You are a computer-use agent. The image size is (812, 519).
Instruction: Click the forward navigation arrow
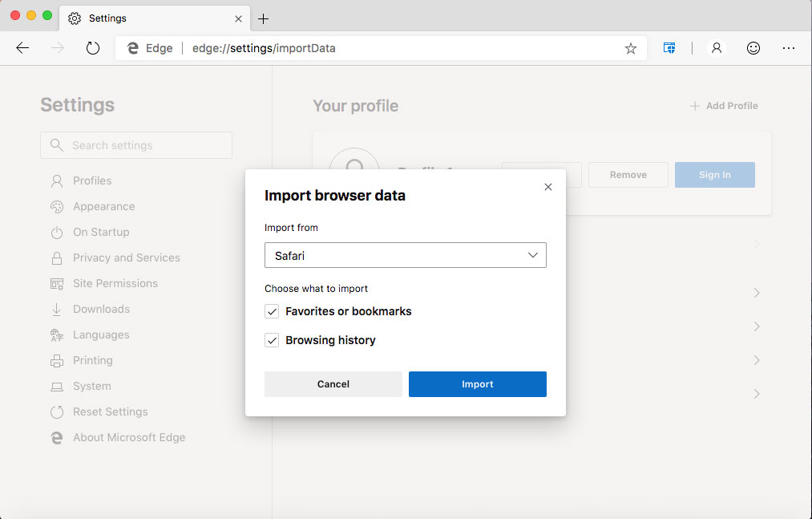tap(57, 48)
